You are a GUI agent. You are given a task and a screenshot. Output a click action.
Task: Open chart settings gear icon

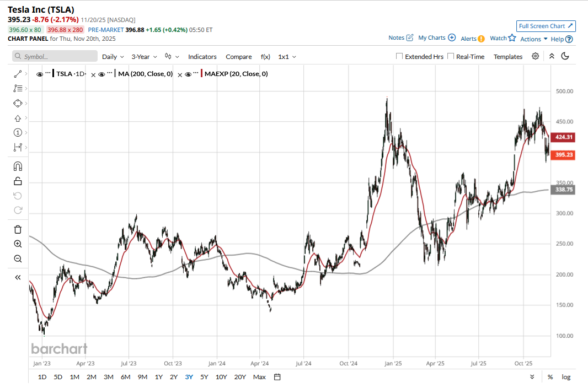coord(536,56)
